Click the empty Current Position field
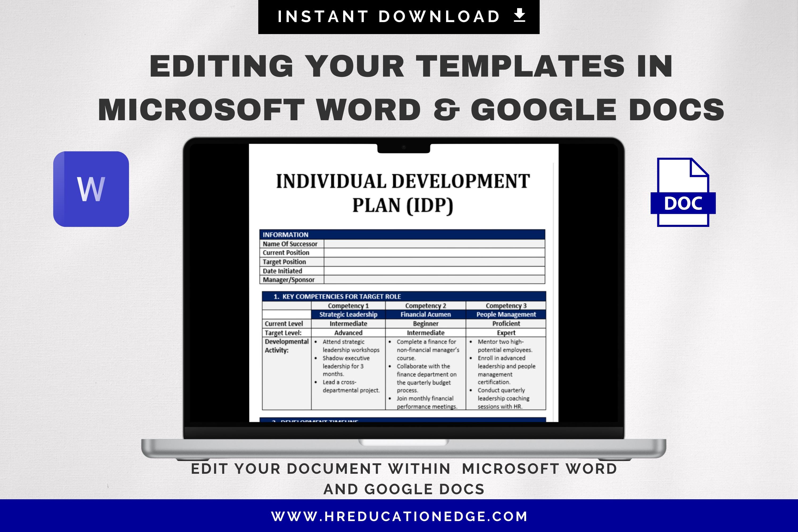This screenshot has height=532, width=798. (x=434, y=252)
